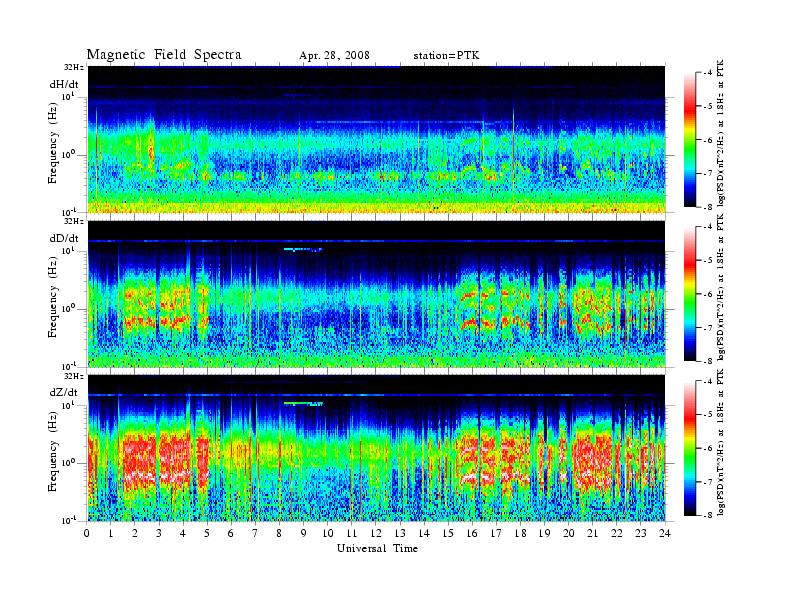Click the Frequency (Hz) label of dH/dt panel
This screenshot has width=792, height=612.
(x=53, y=145)
